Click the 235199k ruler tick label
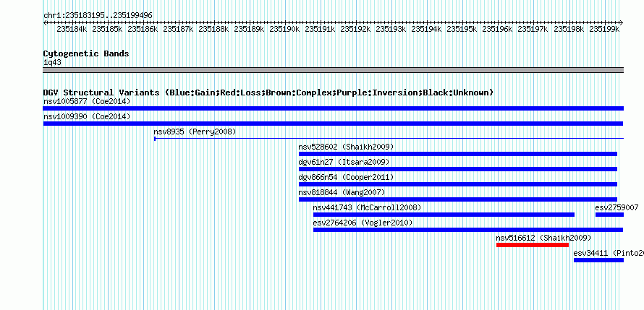Screen dimensions: 644x310 (x=604, y=29)
